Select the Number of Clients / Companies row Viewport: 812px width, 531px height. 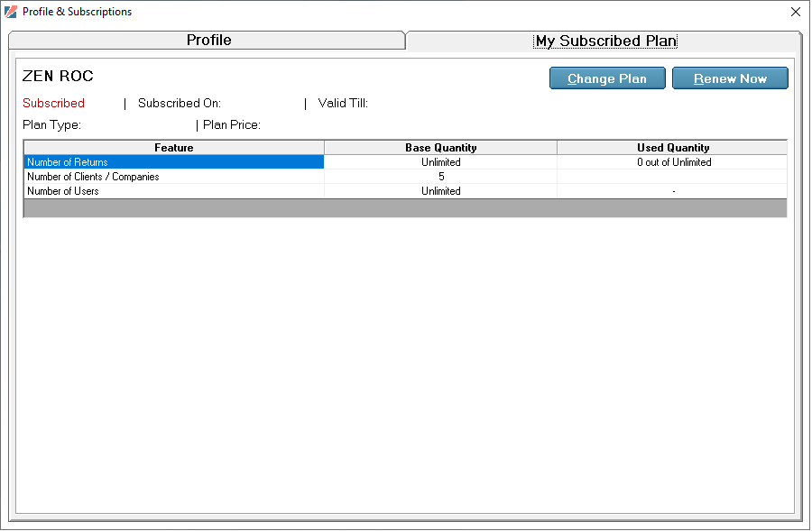point(405,177)
